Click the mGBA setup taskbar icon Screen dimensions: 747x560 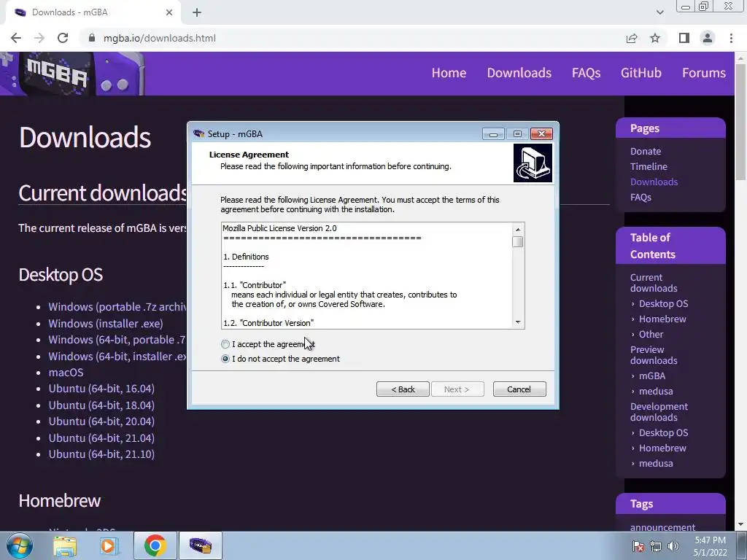pos(201,545)
